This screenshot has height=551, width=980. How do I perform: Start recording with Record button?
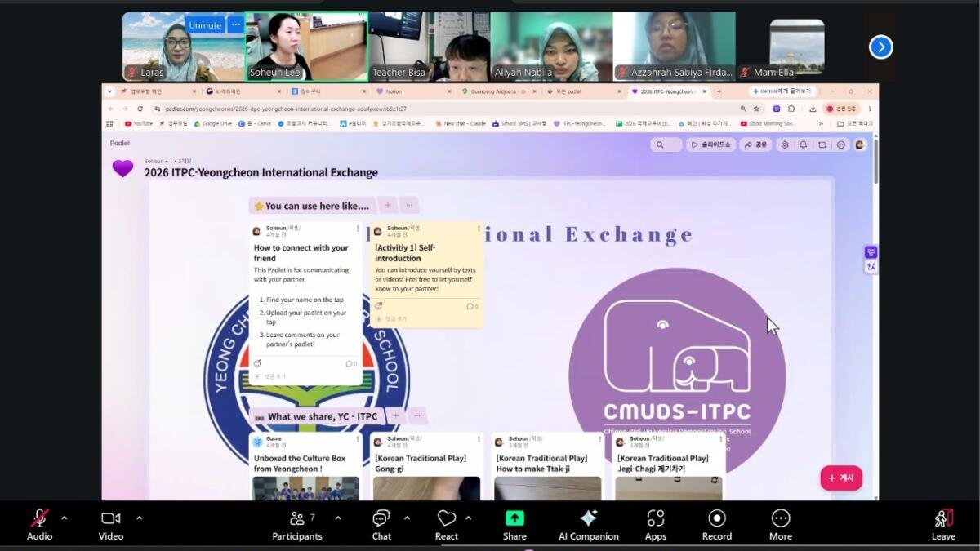(717, 525)
